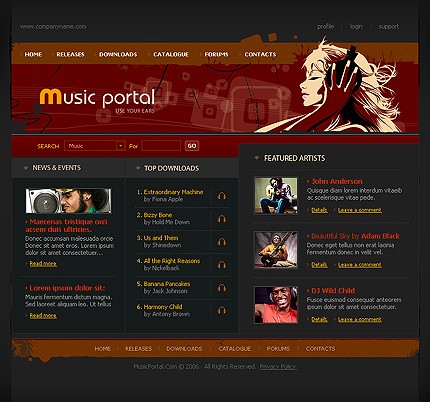
Task: Open Forums from top navigation bar
Action: click(216, 54)
